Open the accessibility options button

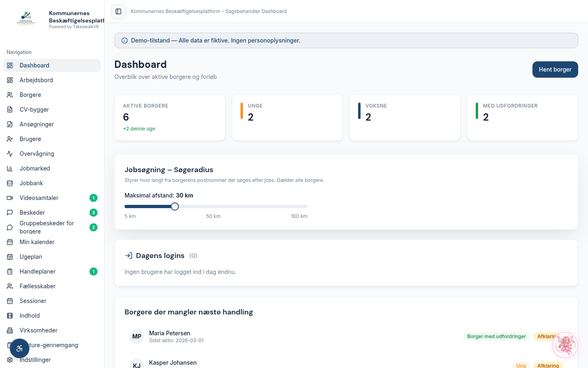[20, 348]
